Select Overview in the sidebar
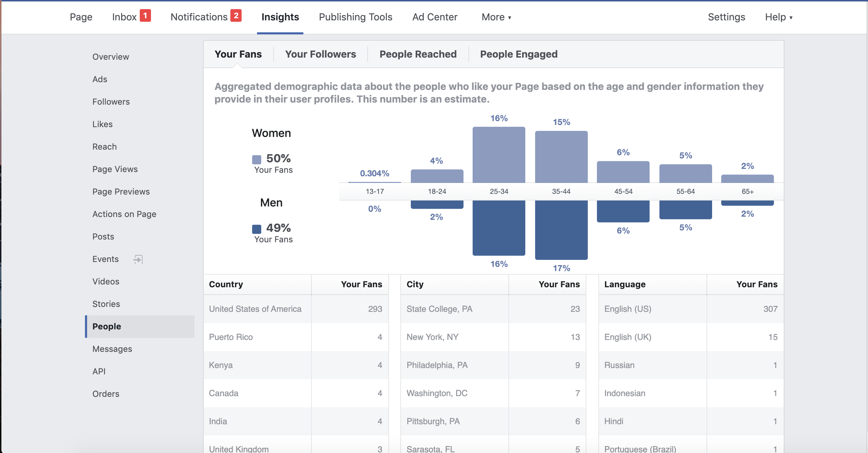Viewport: 868px width, 453px height. coord(111,57)
